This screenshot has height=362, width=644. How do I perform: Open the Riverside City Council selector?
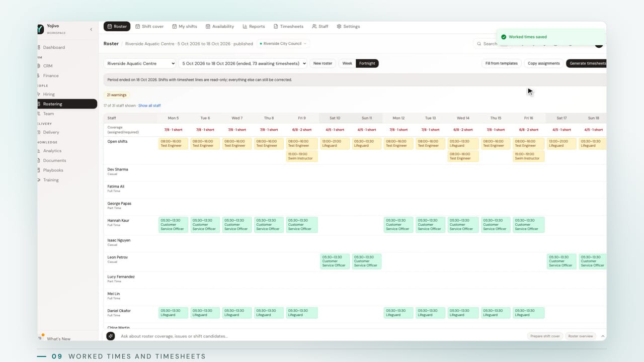(x=283, y=44)
